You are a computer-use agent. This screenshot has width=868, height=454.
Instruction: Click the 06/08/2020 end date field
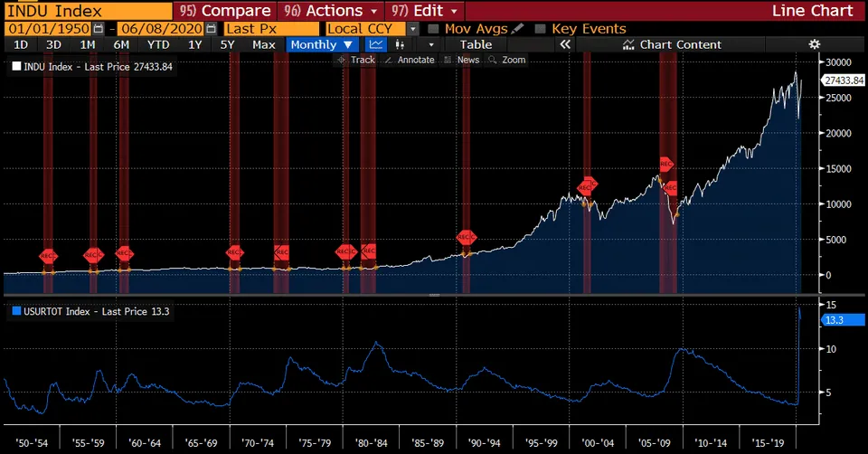[x=161, y=29]
